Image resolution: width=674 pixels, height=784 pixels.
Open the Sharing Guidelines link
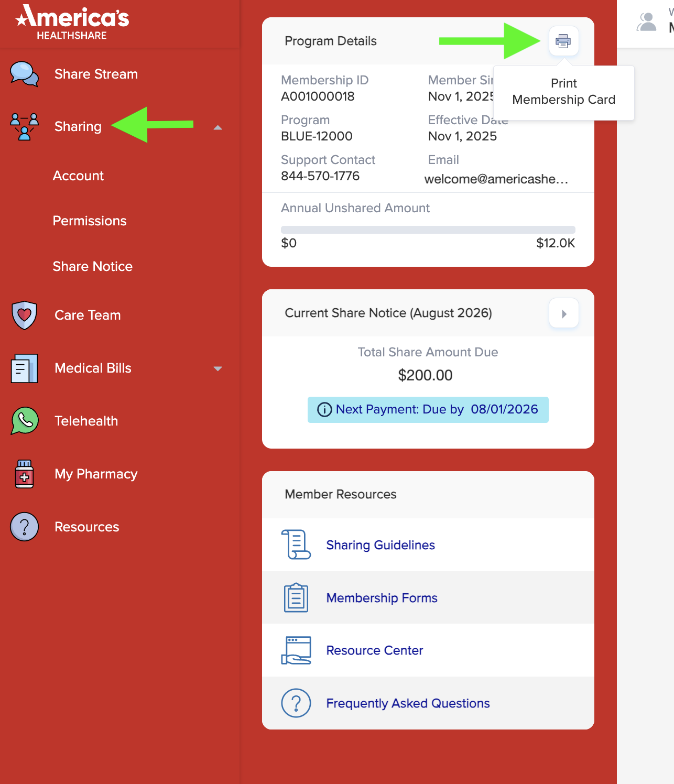(x=381, y=545)
